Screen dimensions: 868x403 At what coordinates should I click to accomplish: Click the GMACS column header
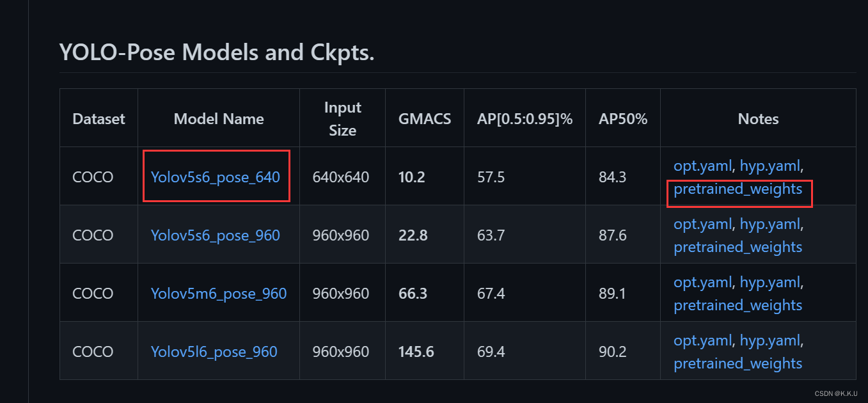tap(425, 119)
